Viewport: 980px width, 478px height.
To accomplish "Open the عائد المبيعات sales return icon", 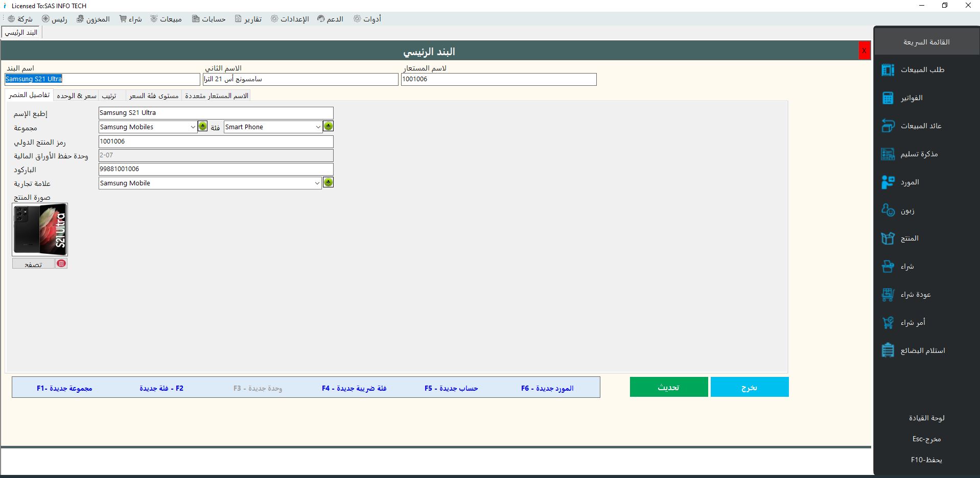I will [888, 126].
